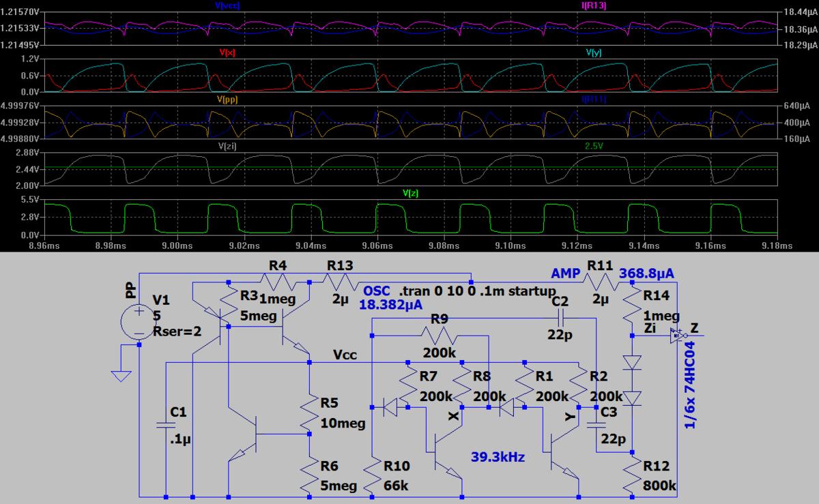819x504 pixels.
Task: Click the C1 capacitor symbol
Action: [x=165, y=424]
